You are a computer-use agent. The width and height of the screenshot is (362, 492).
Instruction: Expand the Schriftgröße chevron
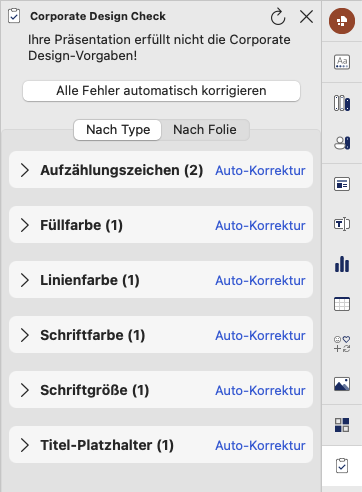coord(25,390)
